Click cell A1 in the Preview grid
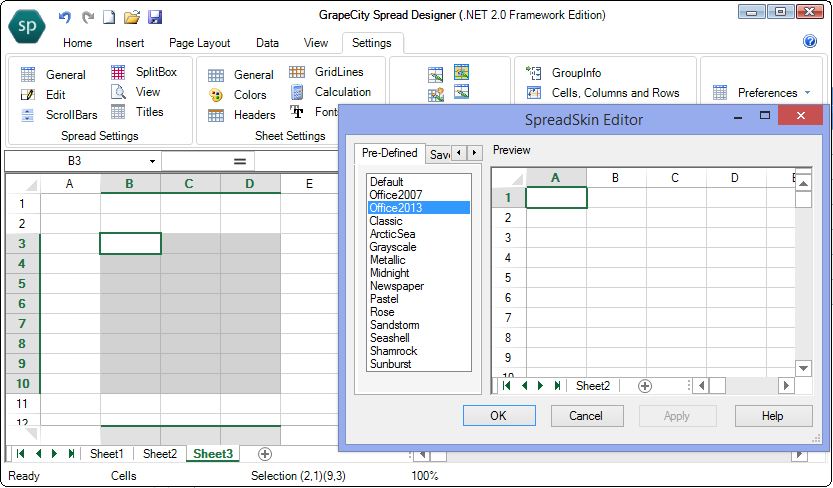 pos(556,198)
